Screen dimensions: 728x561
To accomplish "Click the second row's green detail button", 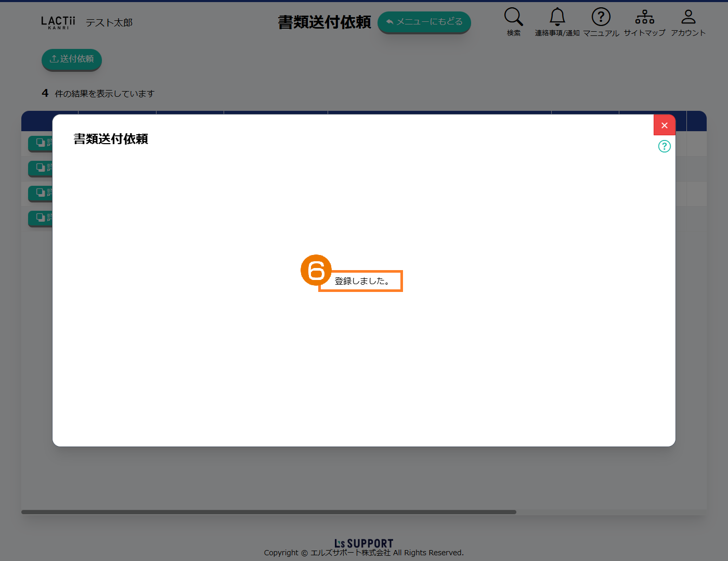I will click(41, 168).
